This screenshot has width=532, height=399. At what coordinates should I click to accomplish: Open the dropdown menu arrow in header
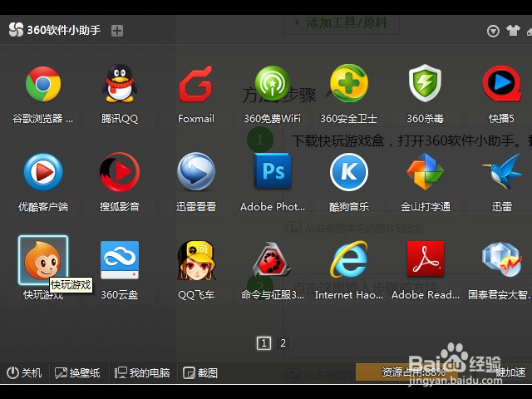point(493,31)
